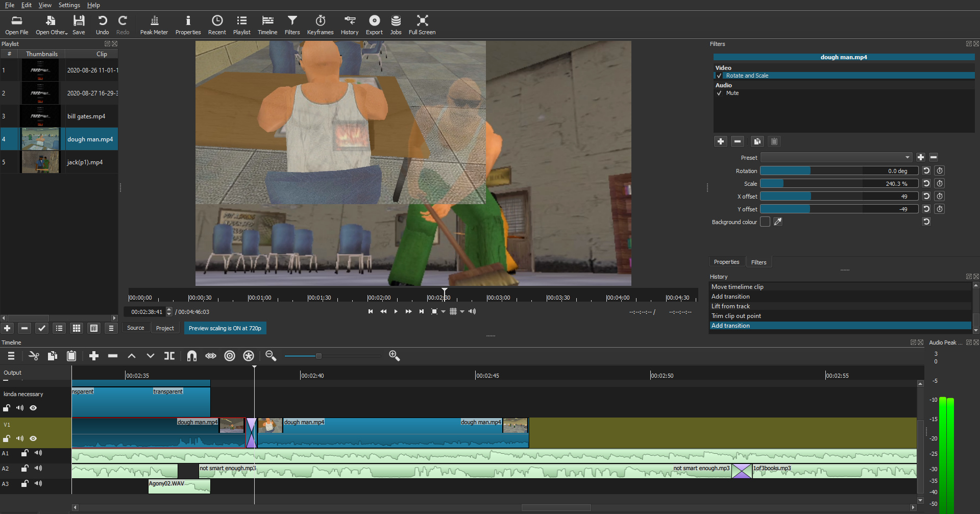Screen dimensions: 980x514
Task: Toggle the Rotate and Scale filter checkbox
Action: 719,76
